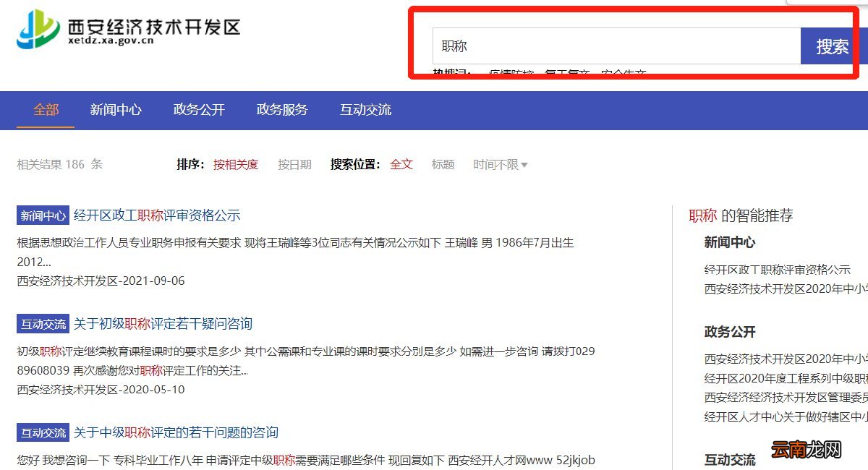Click the 相关结果 186 条 count text
Viewport: 868px width, 470px height.
point(59,165)
